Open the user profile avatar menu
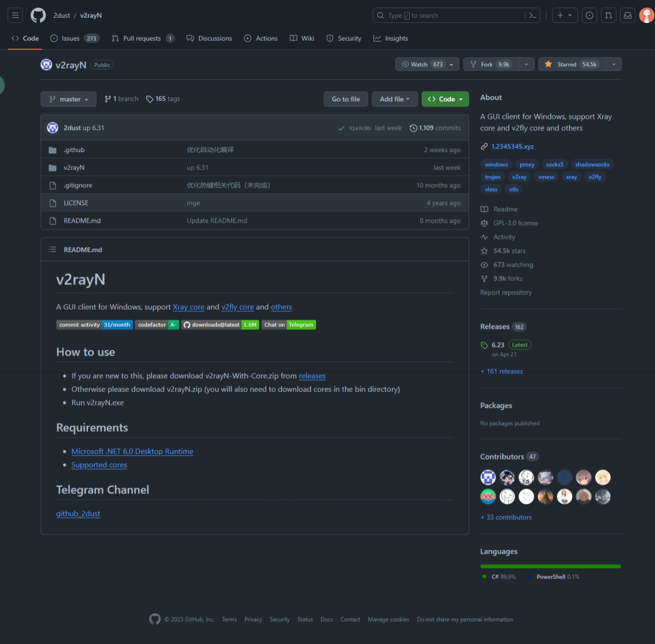Screen dimensions: 655x644 [x=647, y=16]
